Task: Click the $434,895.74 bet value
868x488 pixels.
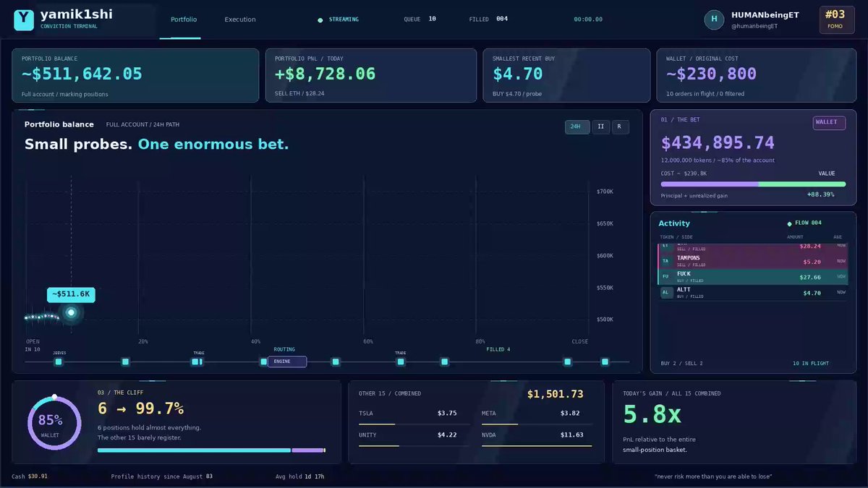Action: (x=718, y=142)
